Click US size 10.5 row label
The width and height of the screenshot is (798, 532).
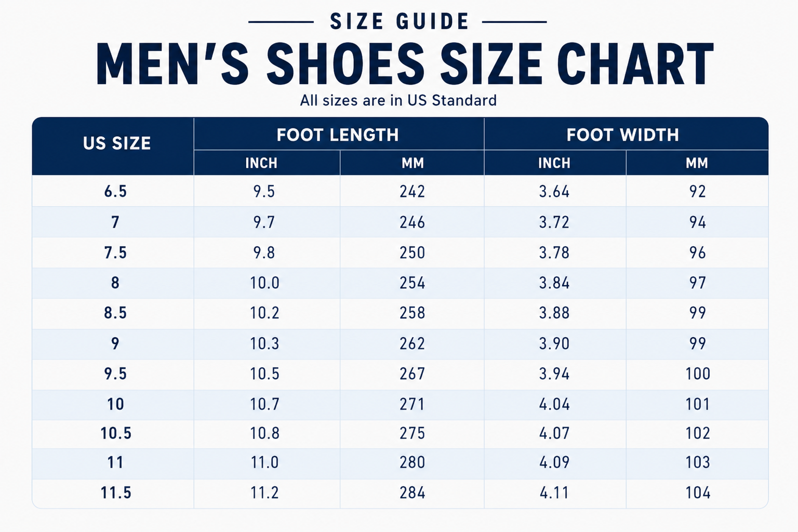[116, 433]
